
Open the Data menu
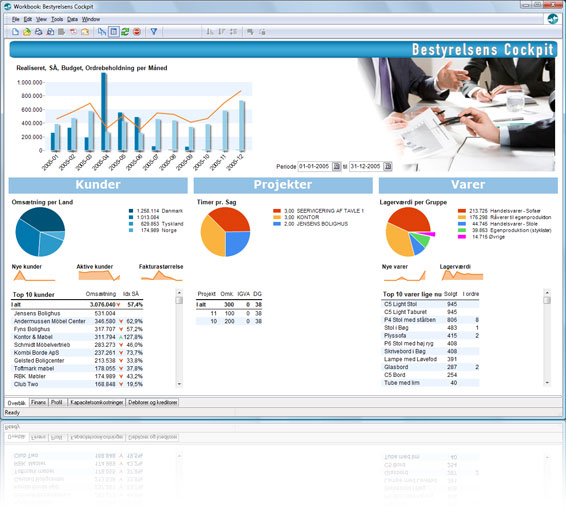point(72,19)
